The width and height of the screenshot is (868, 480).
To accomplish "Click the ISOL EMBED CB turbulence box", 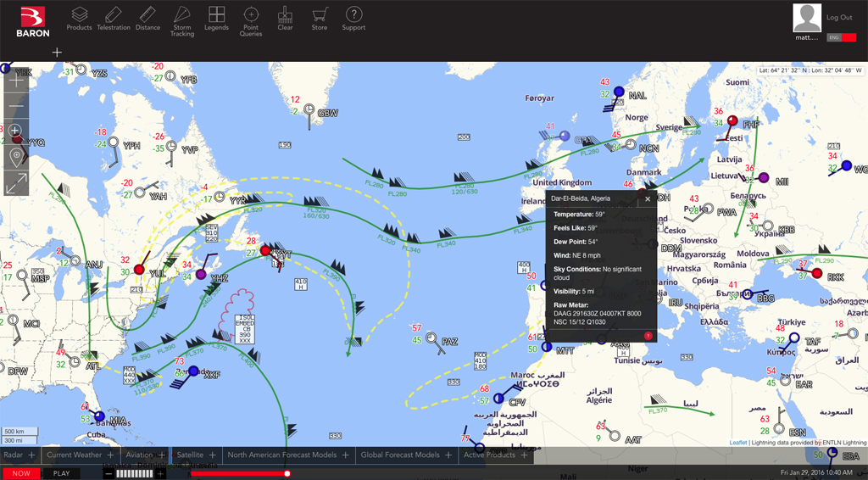I will 245,328.
